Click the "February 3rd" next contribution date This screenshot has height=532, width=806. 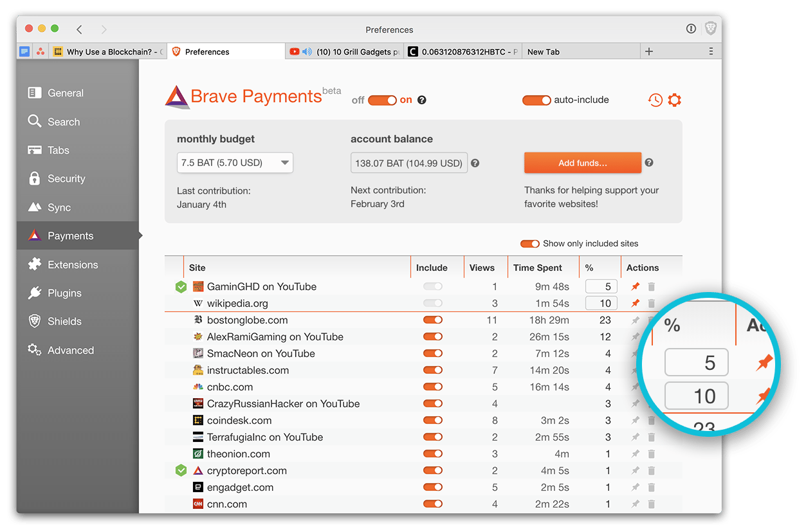point(378,204)
